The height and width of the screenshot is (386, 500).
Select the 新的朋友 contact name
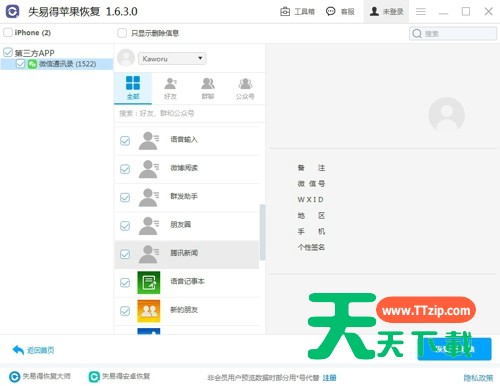[184, 310]
